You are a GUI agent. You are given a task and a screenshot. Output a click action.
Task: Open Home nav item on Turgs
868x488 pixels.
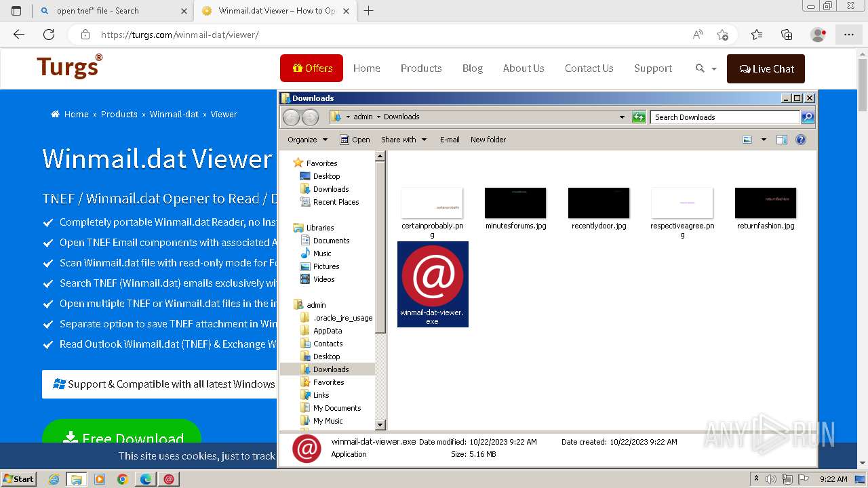[366, 68]
